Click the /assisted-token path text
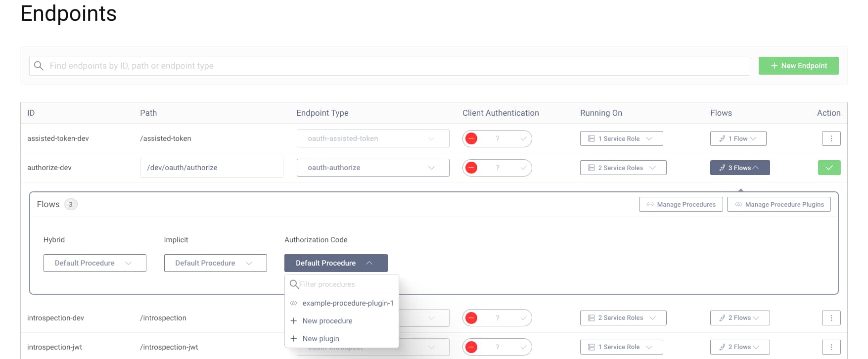 [x=166, y=138]
